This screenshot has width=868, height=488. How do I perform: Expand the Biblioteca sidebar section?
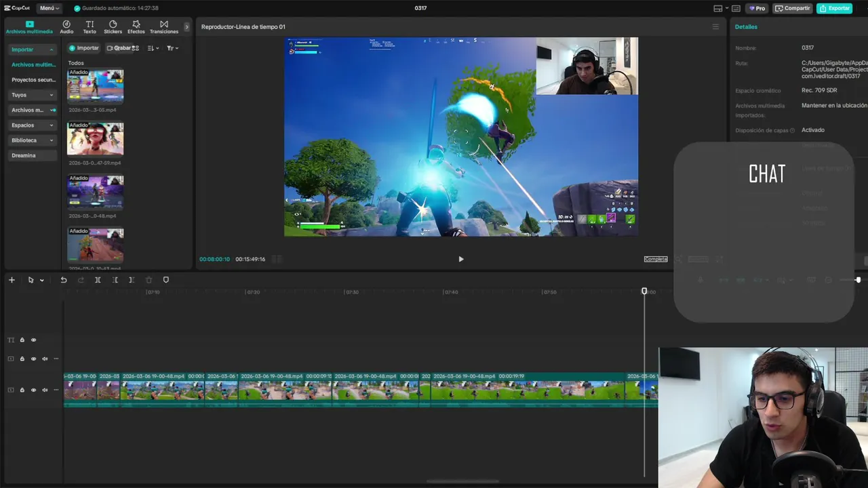coord(32,140)
